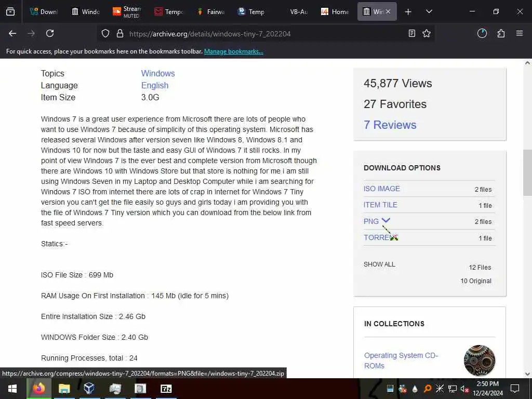Open the Extensions puzzle icon
532x399 pixels.
pyautogui.click(x=501, y=33)
